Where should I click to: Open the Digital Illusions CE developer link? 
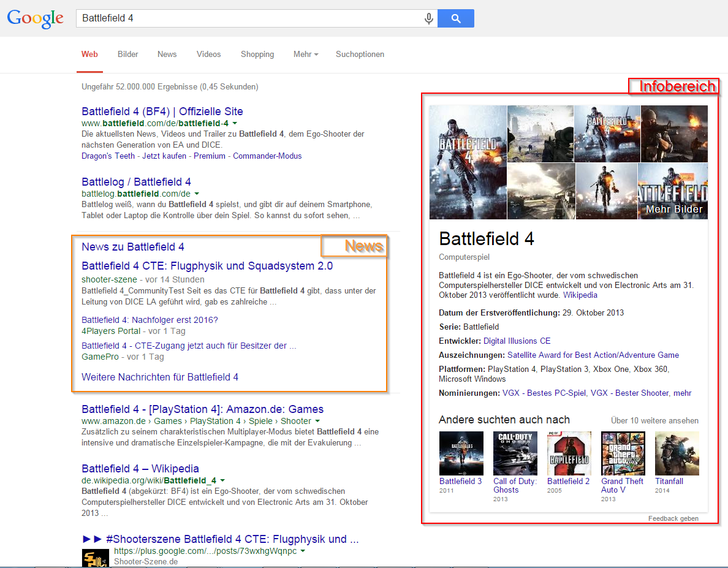point(517,341)
